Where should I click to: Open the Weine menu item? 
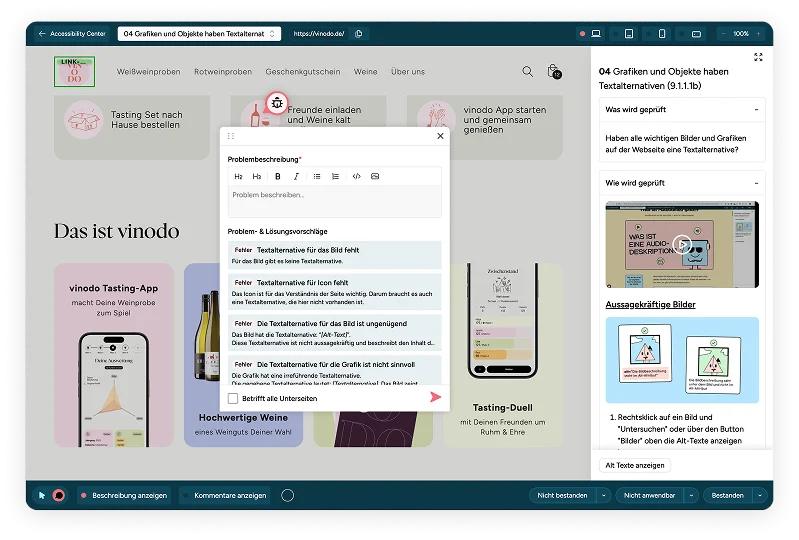click(x=365, y=72)
